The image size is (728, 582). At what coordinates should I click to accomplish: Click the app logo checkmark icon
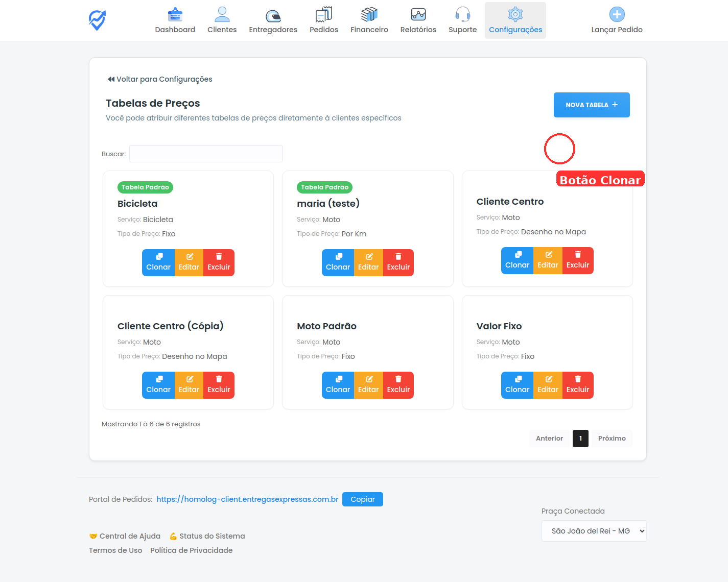(97, 20)
